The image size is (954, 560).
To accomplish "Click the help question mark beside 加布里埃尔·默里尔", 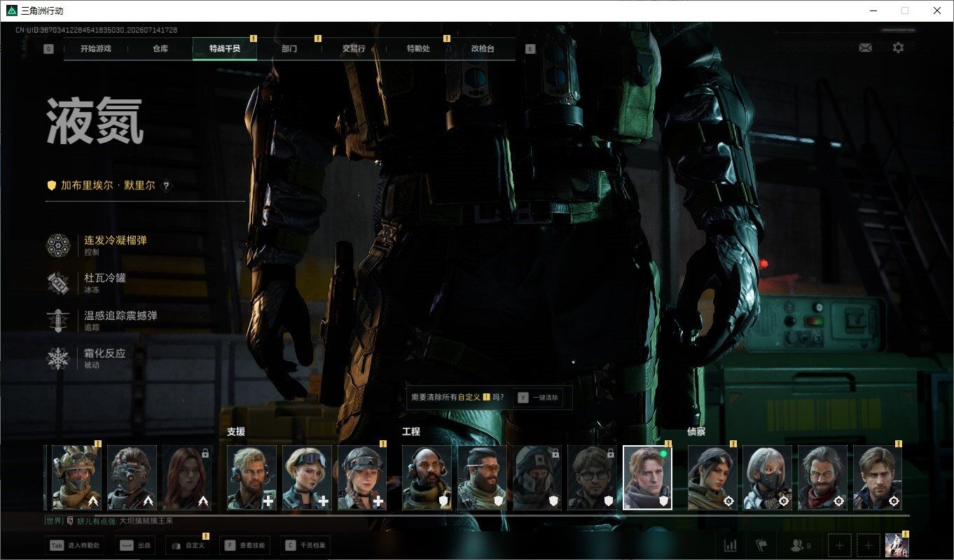I will coord(167,185).
